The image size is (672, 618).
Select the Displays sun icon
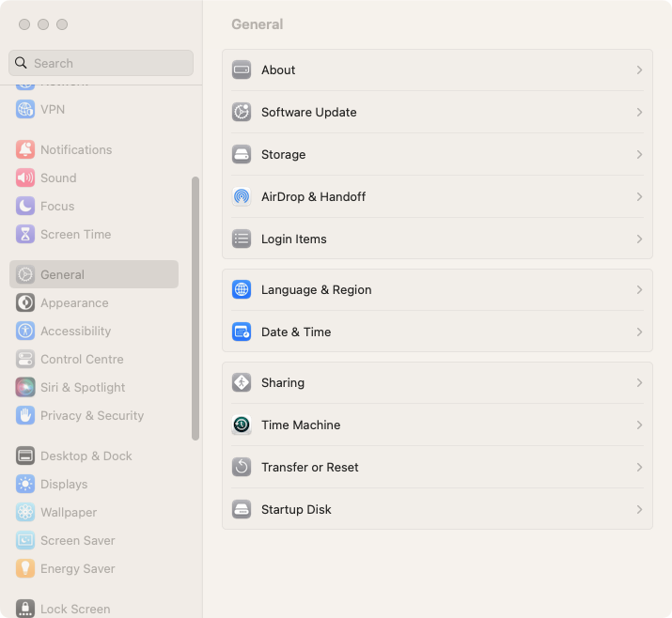coord(25,484)
